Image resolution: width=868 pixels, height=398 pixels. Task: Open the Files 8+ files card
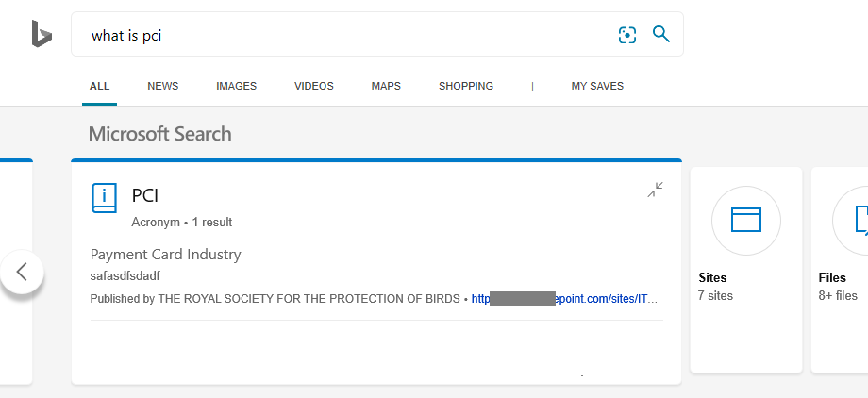tap(840, 270)
